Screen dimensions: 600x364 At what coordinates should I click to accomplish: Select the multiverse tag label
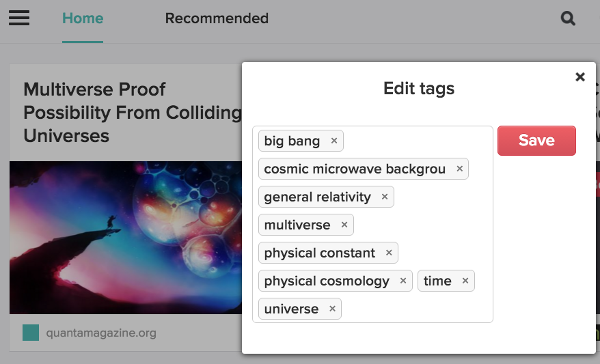[297, 225]
